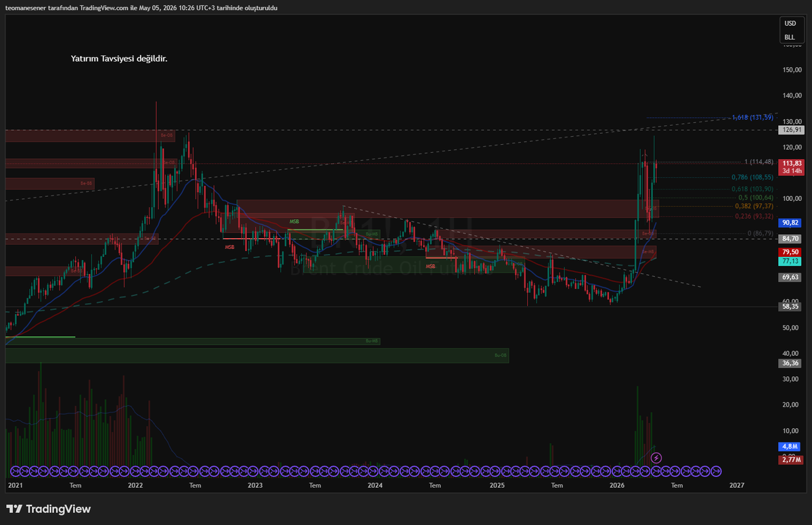Click the 126,91 grey price label
The width and height of the screenshot is (812, 525).
coord(792,130)
